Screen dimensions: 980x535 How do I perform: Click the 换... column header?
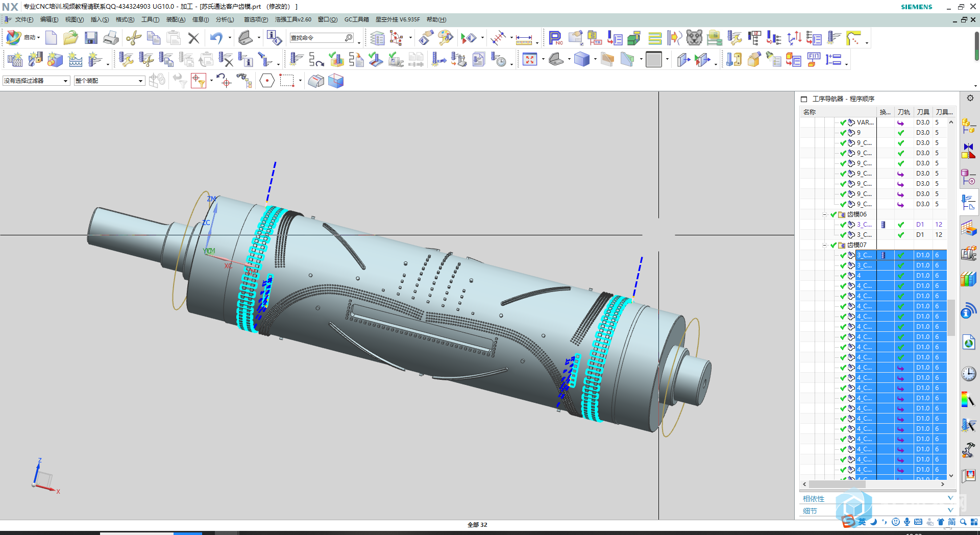[886, 112]
